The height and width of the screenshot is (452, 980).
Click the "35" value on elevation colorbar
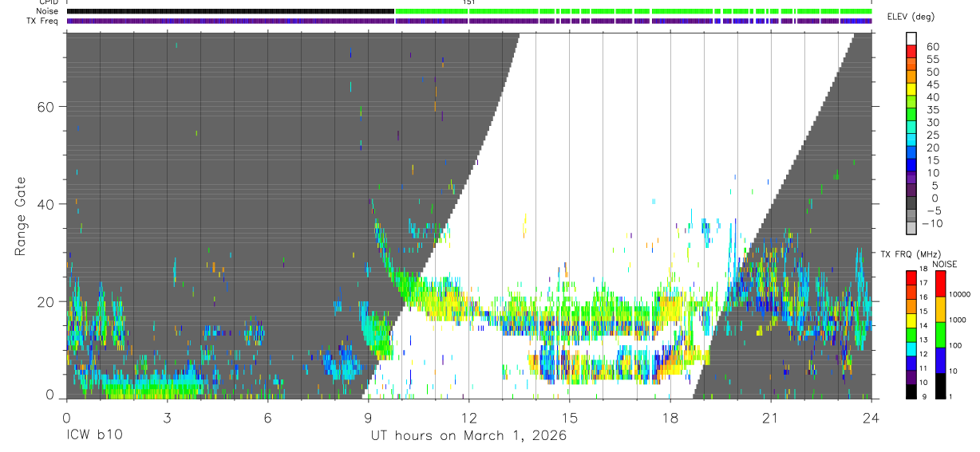[932, 110]
